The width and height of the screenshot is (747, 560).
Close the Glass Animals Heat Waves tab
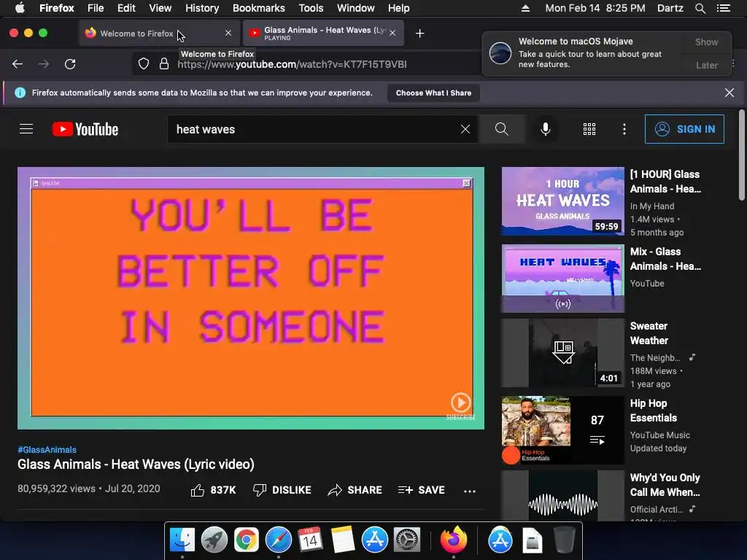(x=392, y=33)
